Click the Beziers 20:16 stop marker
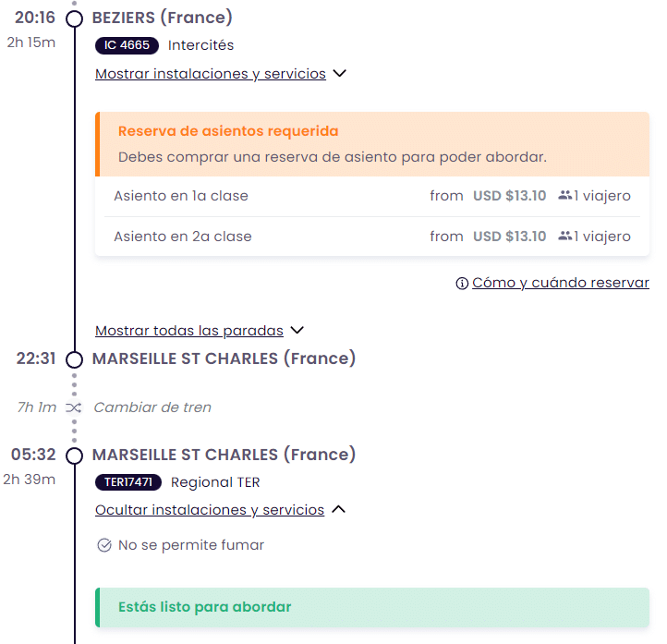The image size is (667, 644). coord(75,18)
